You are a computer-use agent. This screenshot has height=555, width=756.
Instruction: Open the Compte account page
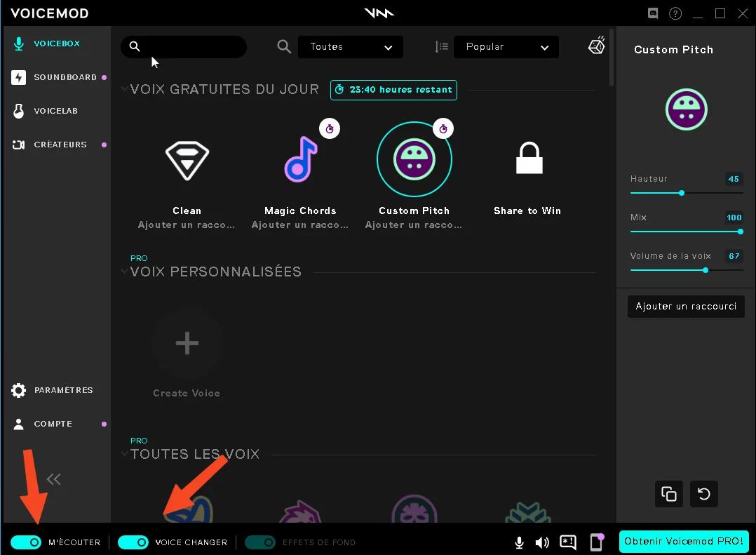tap(42, 424)
